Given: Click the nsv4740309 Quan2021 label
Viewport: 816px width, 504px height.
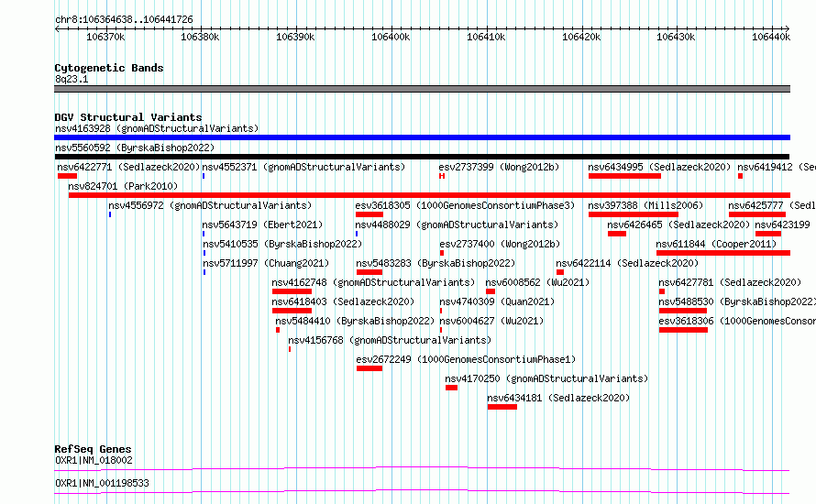Looking at the screenshot, I should 497,301.
